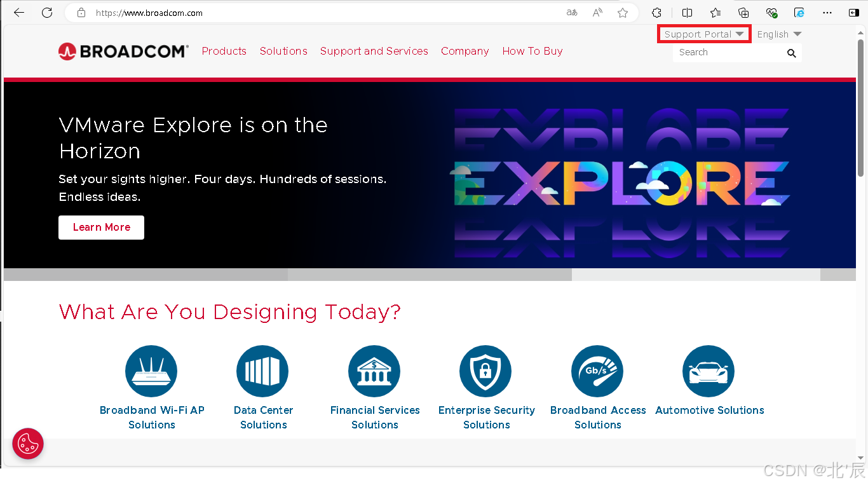868x485 pixels.
Task: Open the translate page icon
Action: [572, 13]
